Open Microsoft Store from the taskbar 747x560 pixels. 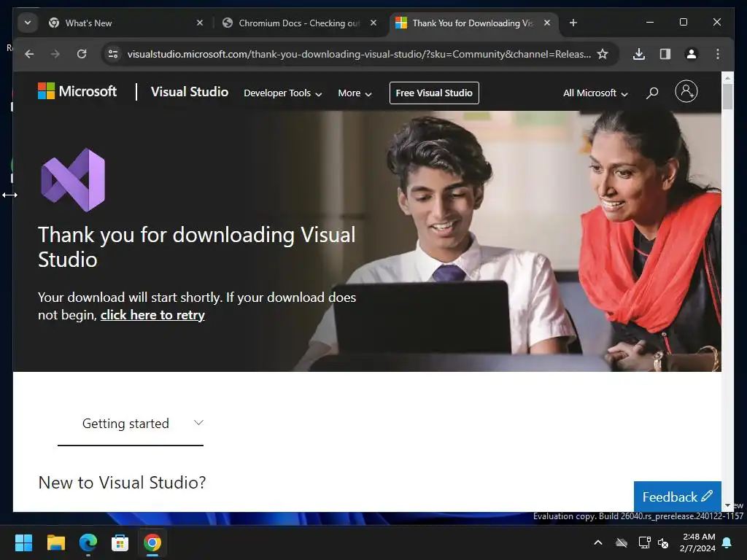coord(120,542)
